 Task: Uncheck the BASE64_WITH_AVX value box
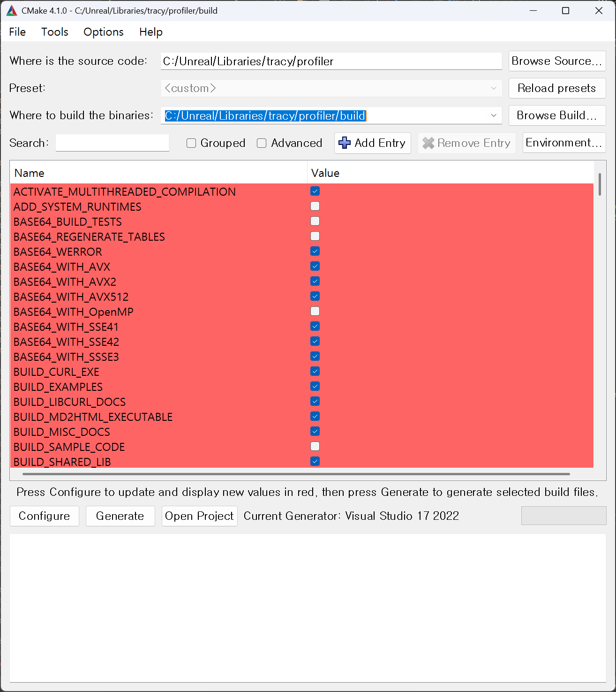315,266
